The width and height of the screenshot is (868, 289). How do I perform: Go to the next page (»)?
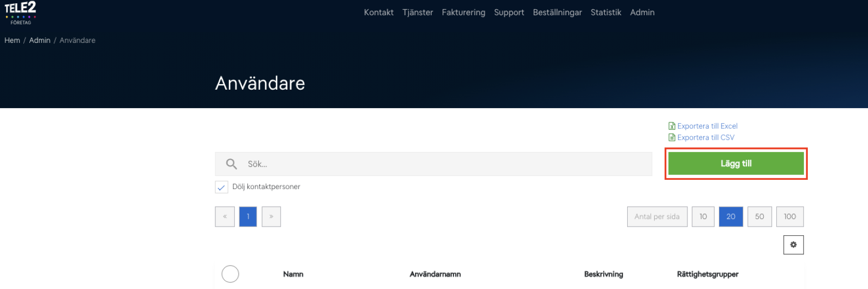pos(271,216)
